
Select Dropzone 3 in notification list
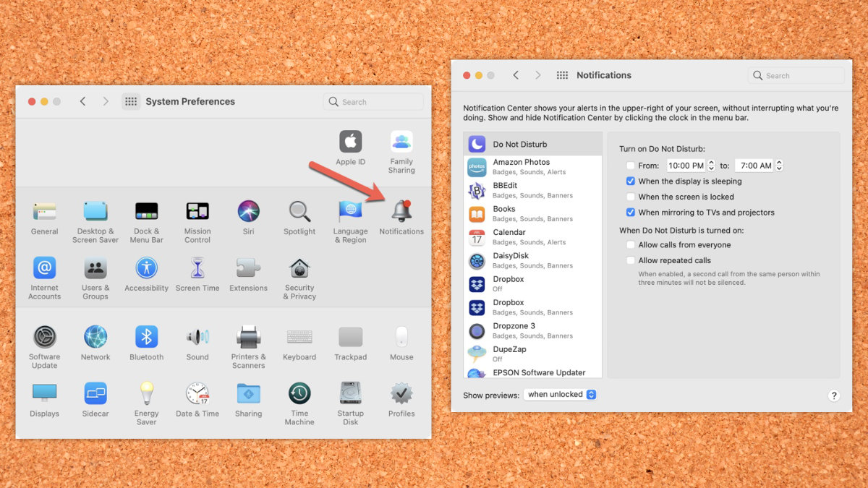(532, 330)
